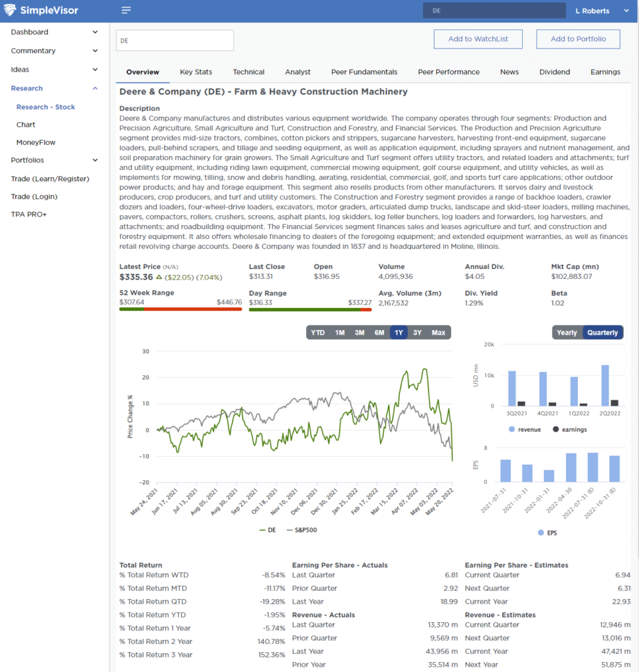Set chart range to YTD
639x672 pixels.
pyautogui.click(x=318, y=333)
